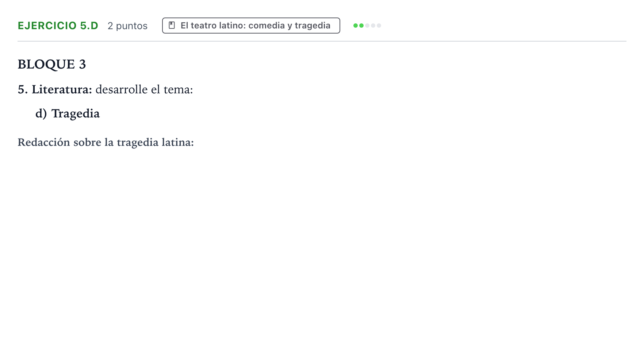Click the fourth, grey difficulty dot

373,26
